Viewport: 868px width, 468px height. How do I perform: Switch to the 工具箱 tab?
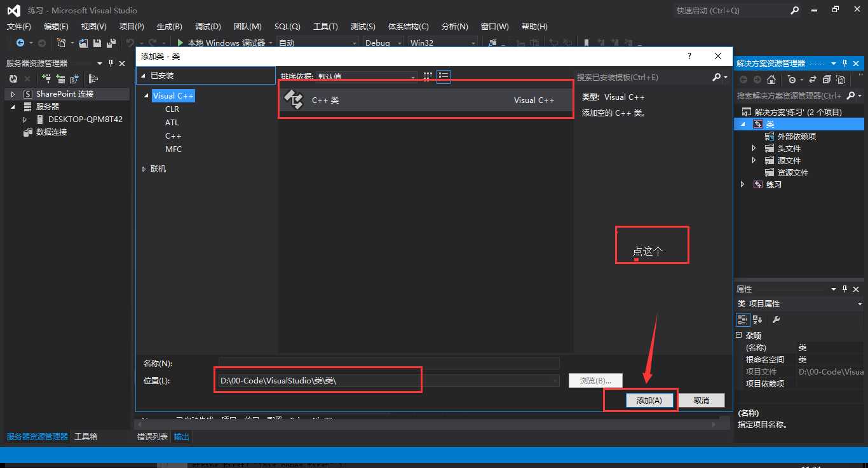pyautogui.click(x=86, y=437)
